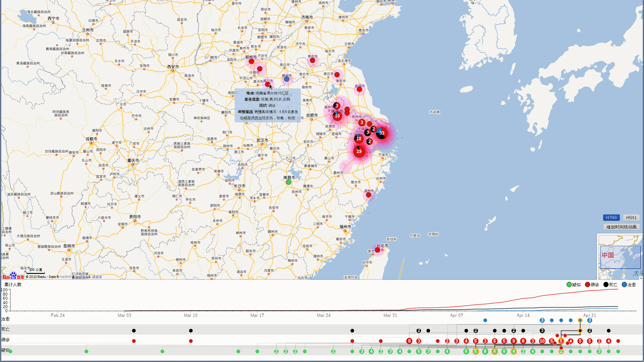Click the 西安市 city label on map

pos(173,67)
